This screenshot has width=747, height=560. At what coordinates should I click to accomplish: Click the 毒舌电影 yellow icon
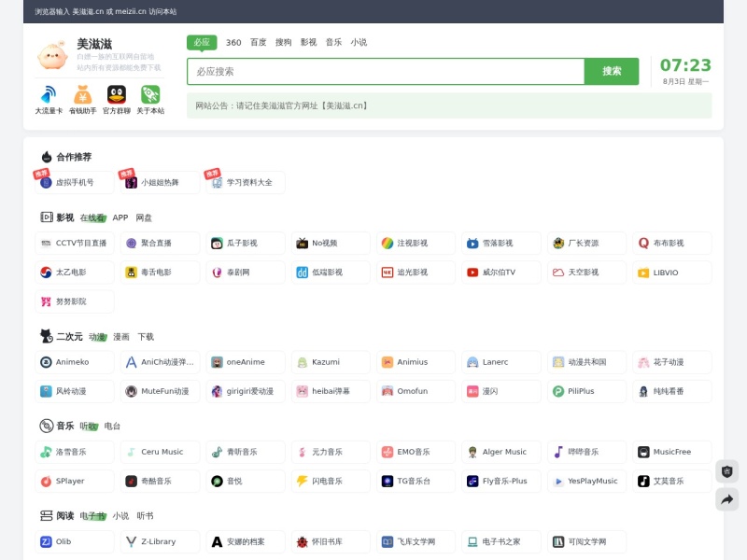pos(131,273)
